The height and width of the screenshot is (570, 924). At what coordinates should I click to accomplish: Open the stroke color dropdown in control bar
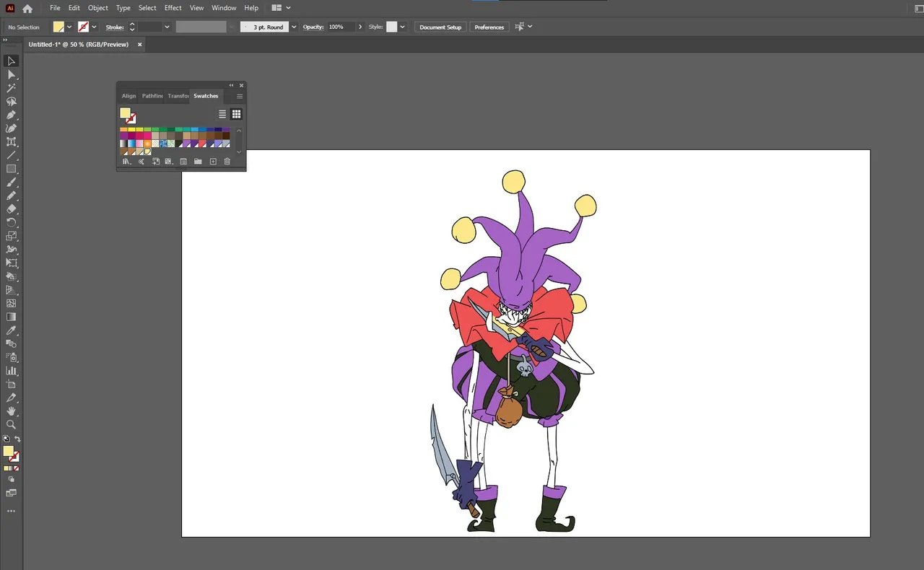click(x=94, y=27)
